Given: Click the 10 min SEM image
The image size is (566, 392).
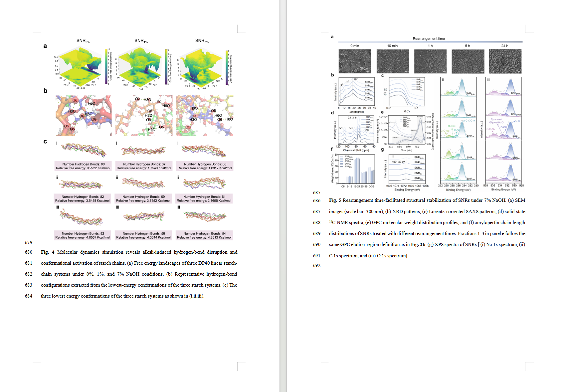Looking at the screenshot, I should 393,62.
